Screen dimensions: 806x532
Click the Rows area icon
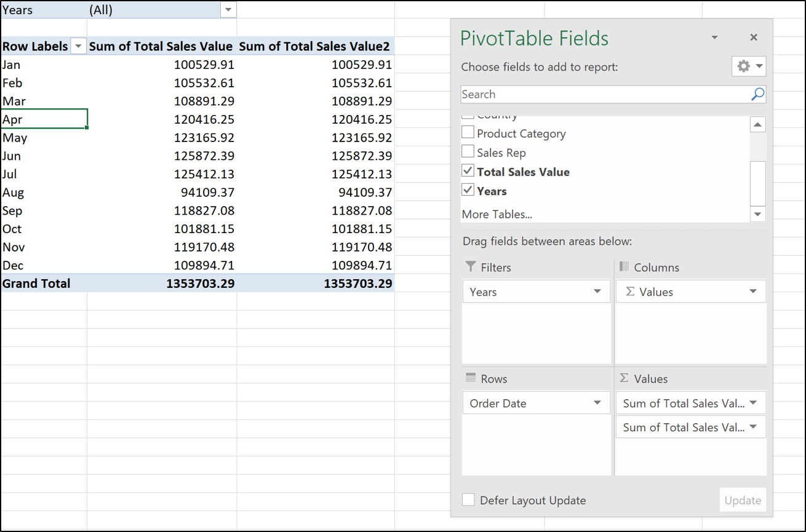[x=471, y=378]
